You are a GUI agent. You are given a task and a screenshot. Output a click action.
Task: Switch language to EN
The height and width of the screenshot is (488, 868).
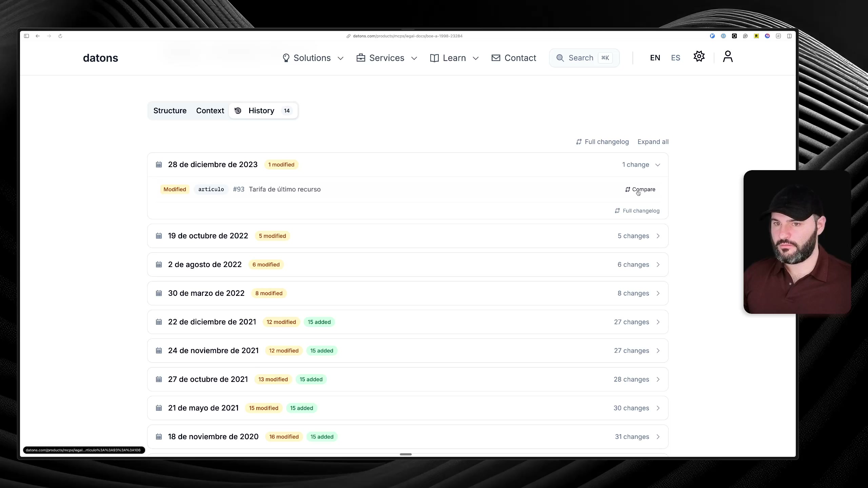click(655, 58)
